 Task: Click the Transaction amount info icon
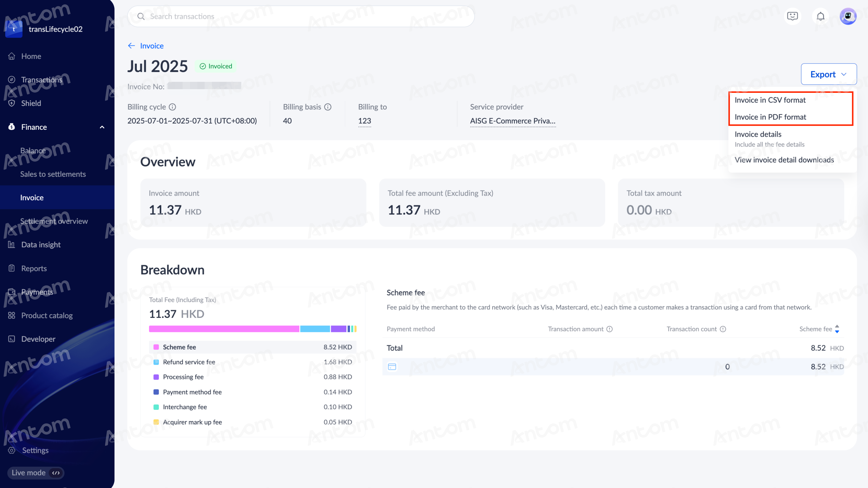610,329
